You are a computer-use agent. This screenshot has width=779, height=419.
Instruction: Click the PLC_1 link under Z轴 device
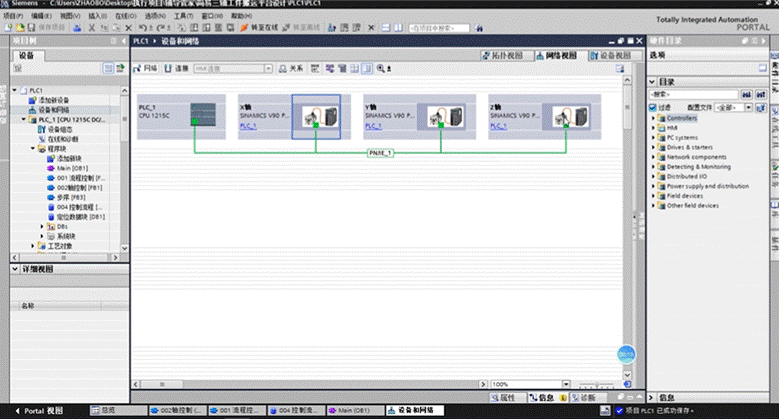[498, 126]
